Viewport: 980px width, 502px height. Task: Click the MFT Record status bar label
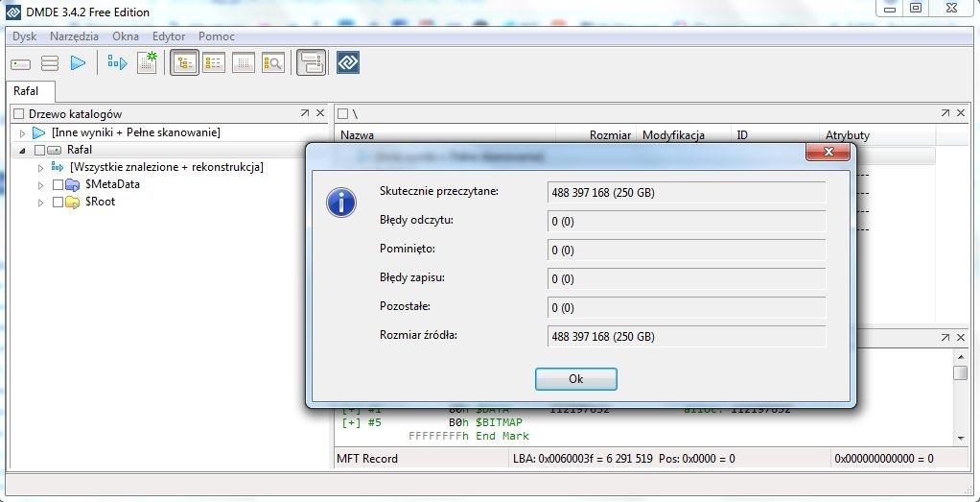click(x=367, y=459)
